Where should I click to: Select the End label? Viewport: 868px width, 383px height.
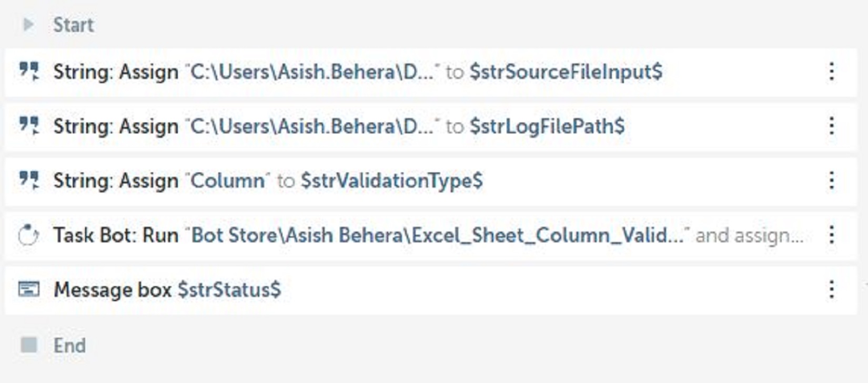tap(69, 346)
